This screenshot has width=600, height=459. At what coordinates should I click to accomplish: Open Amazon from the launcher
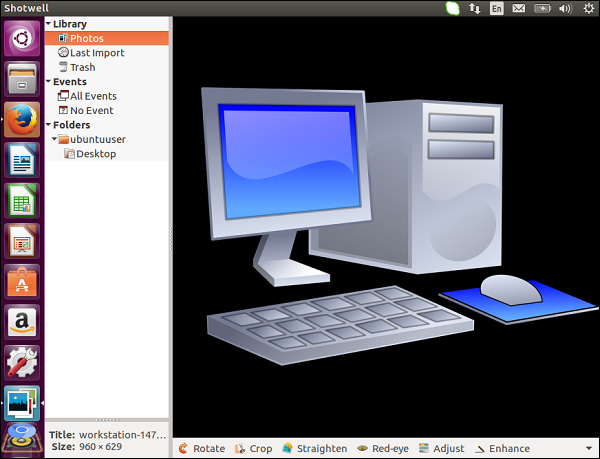click(x=22, y=322)
